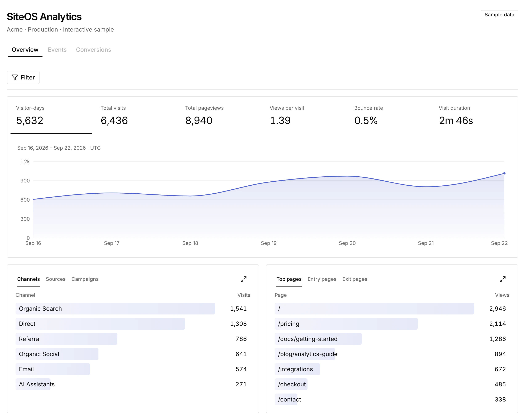Click the / home page row

pyautogui.click(x=392, y=309)
